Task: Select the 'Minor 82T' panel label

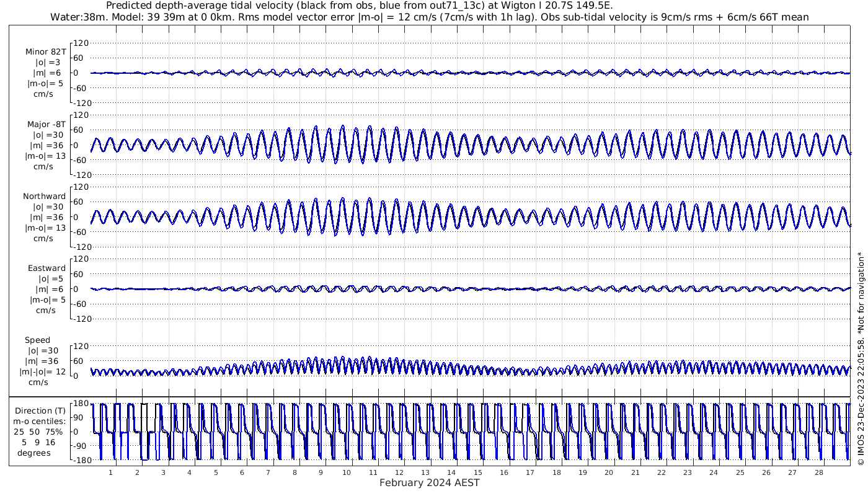Action: [46, 52]
